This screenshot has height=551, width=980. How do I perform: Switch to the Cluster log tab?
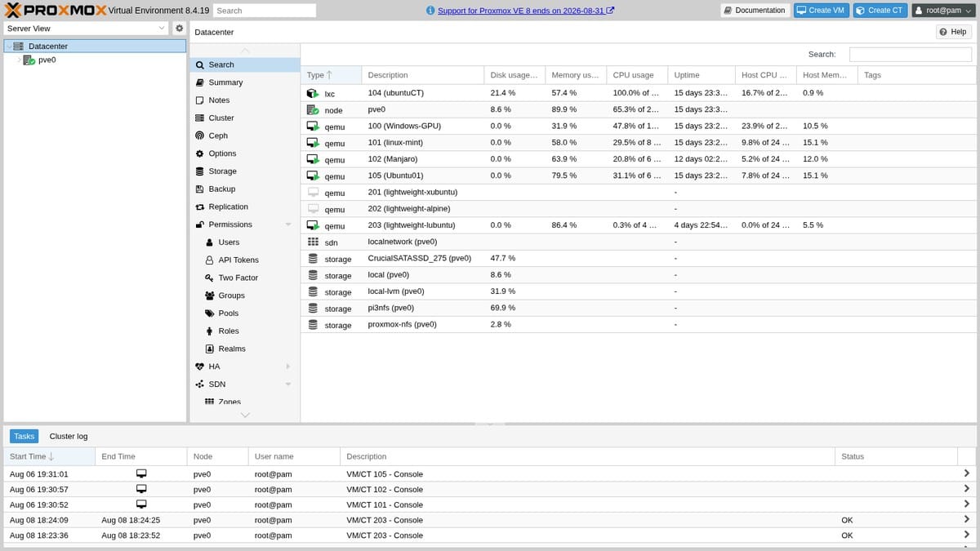(x=69, y=437)
